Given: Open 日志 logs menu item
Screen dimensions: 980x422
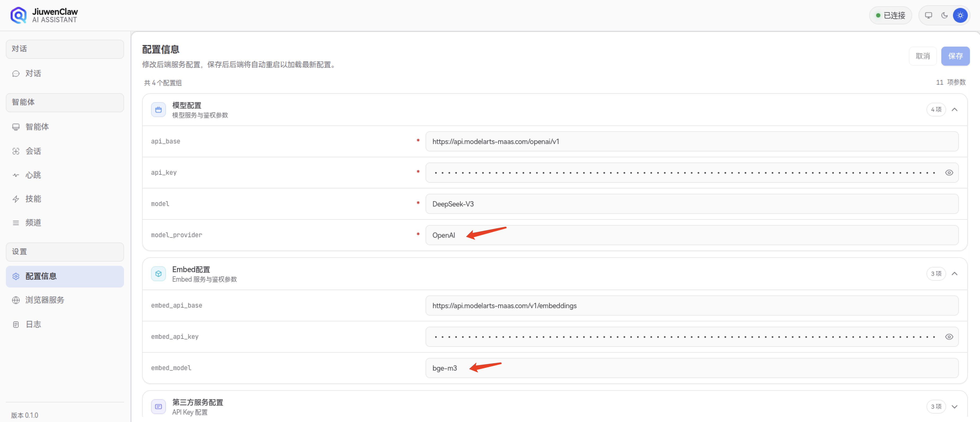Looking at the screenshot, I should coord(33,324).
